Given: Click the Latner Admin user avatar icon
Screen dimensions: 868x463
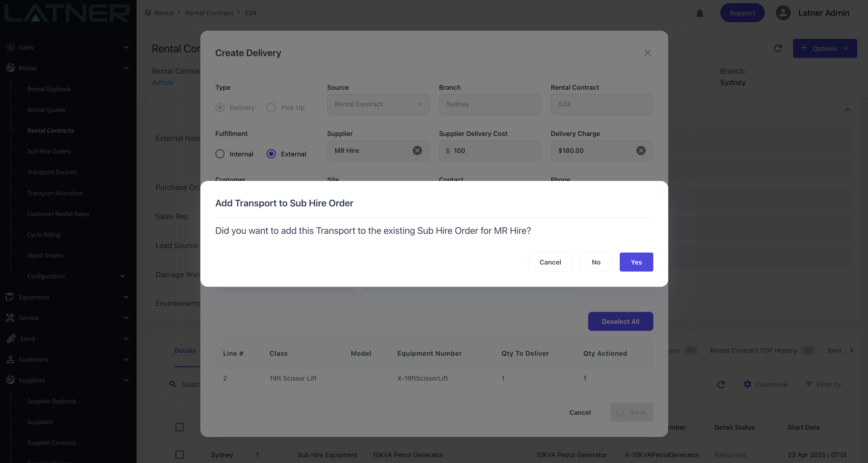Looking at the screenshot, I should (783, 13).
